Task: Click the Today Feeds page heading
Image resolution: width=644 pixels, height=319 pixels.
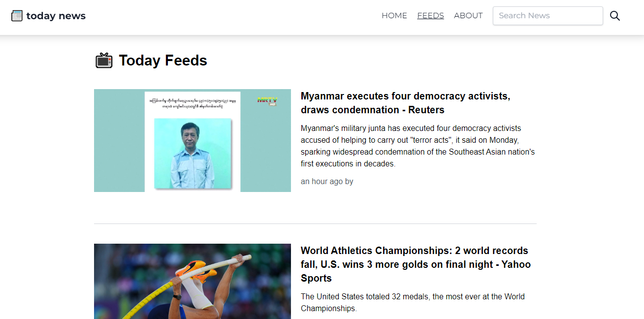Action: (x=162, y=60)
